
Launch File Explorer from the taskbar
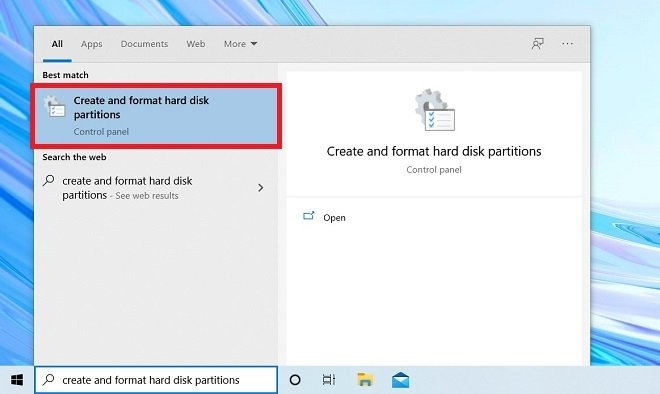pyautogui.click(x=365, y=380)
